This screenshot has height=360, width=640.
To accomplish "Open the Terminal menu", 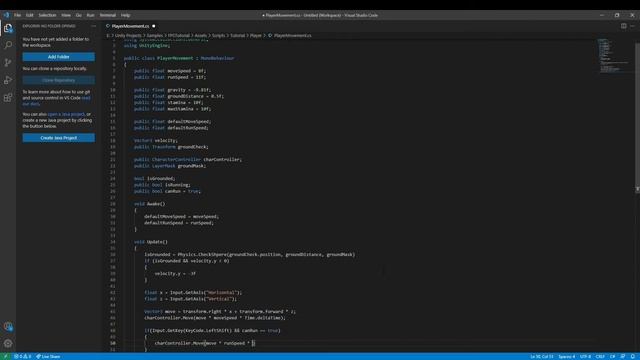I will [x=108, y=15].
